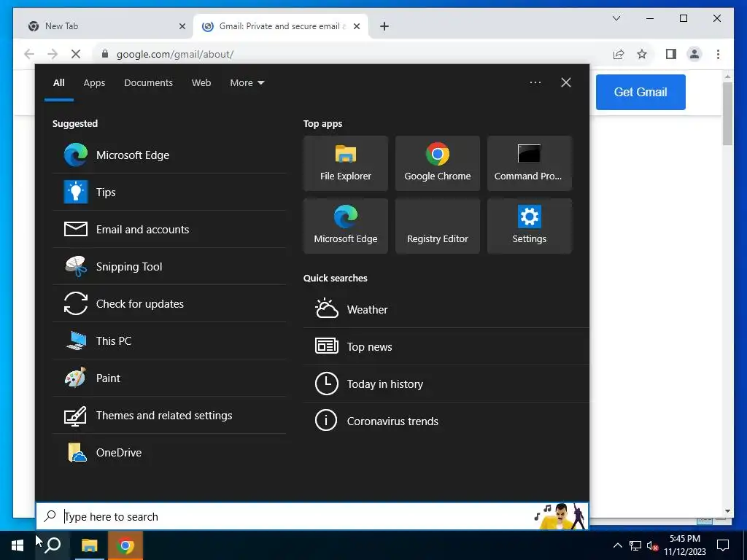Image resolution: width=747 pixels, height=560 pixels.
Task: Click the Gmail page vertical scrollbar thumb
Action: 727,113
